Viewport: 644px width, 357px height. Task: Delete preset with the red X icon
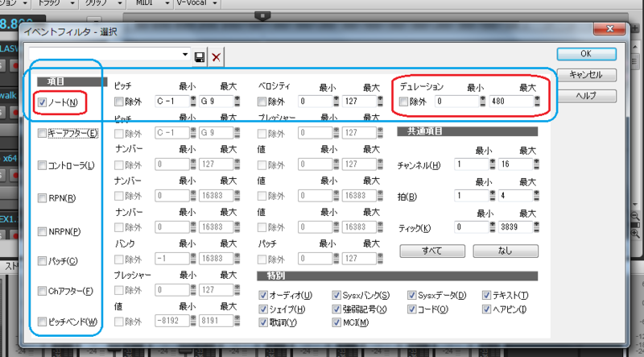pyautogui.click(x=217, y=56)
